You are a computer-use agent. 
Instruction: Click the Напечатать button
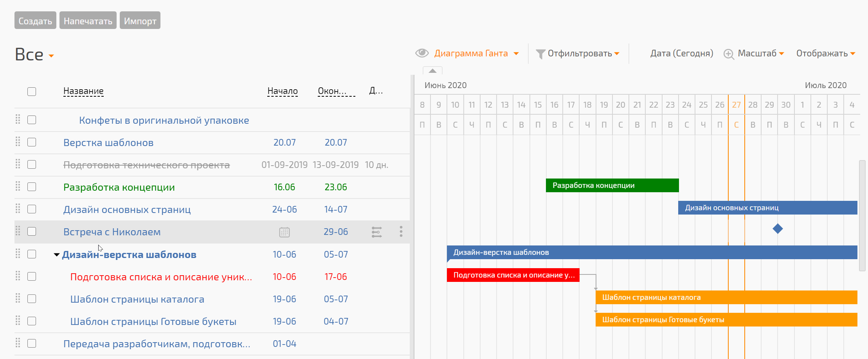(88, 20)
